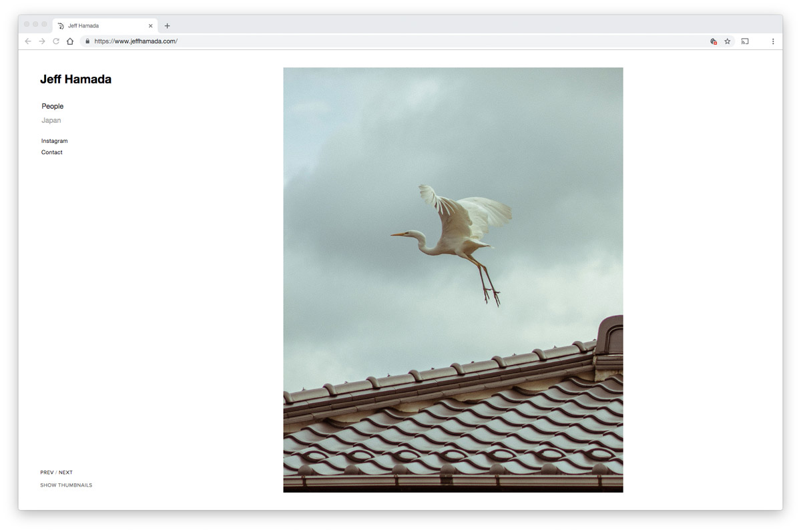
Task: Select the Jeff Hamada browser tab
Action: [105, 26]
